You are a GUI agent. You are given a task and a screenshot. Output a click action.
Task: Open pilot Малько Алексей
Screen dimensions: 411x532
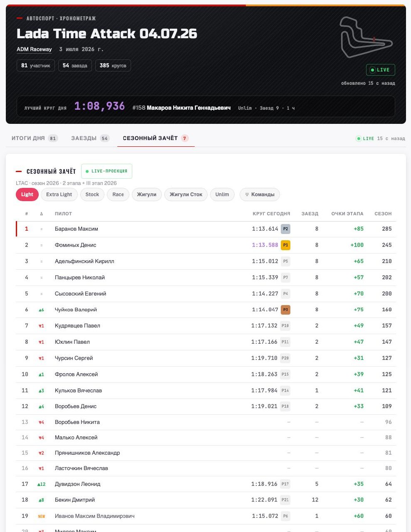coord(76,438)
